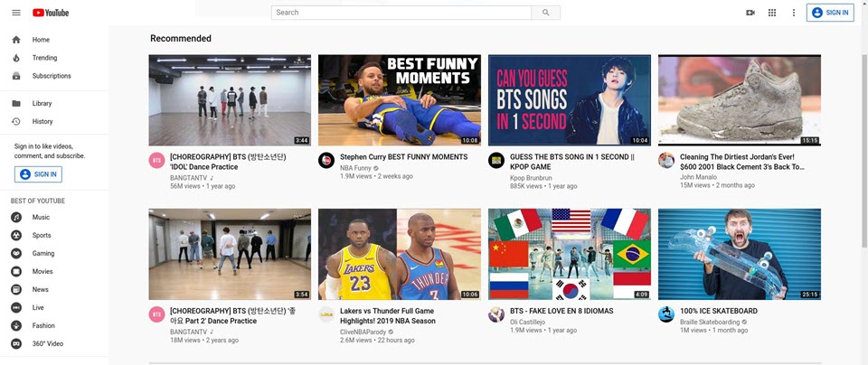
Task: Play Lakers vs Thunder thumbnail
Action: click(400, 255)
